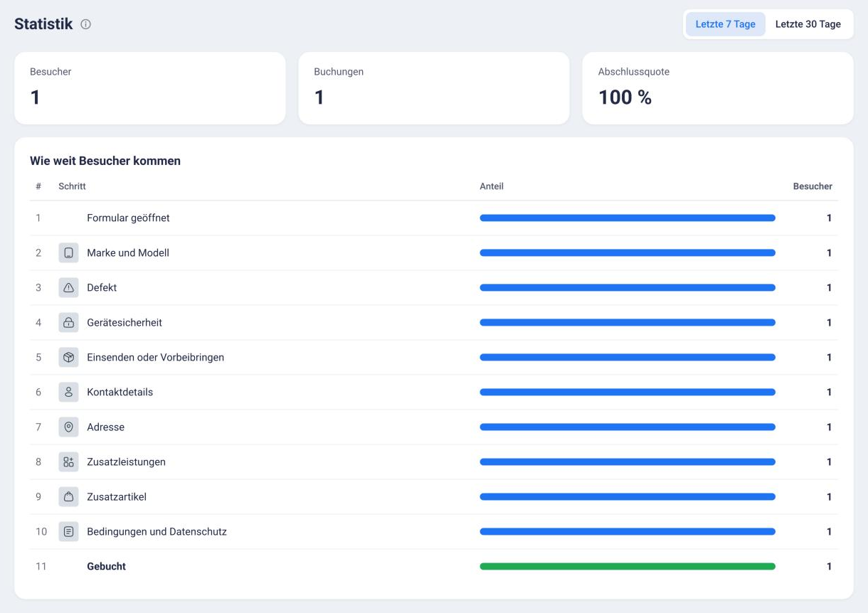The width and height of the screenshot is (868, 613).
Task: Click the blue progress bar for Formular geöffnet
Action: (x=628, y=218)
